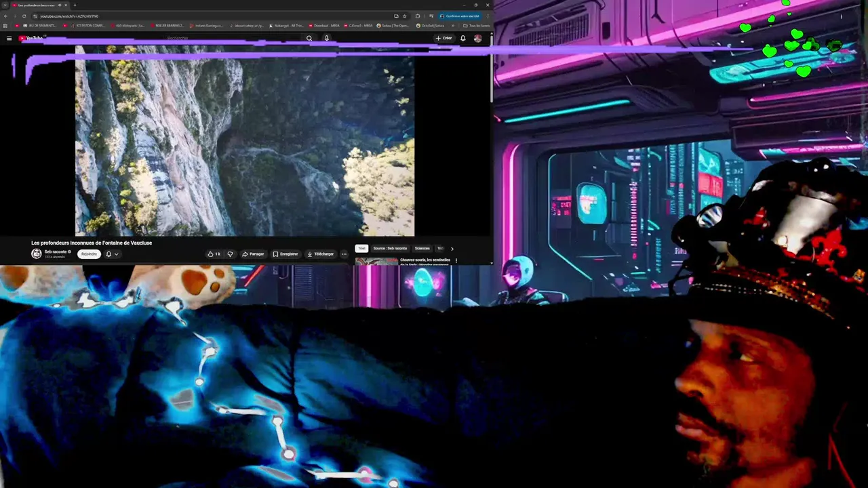Open the ROLLER BEARING bookmark
This screenshot has width=868, height=488.
(x=166, y=26)
